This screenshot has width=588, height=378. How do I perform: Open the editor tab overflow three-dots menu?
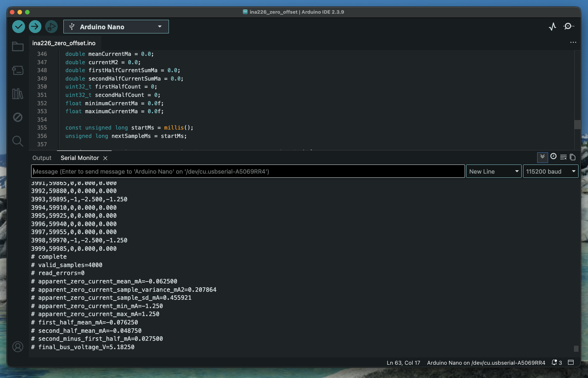(x=573, y=42)
